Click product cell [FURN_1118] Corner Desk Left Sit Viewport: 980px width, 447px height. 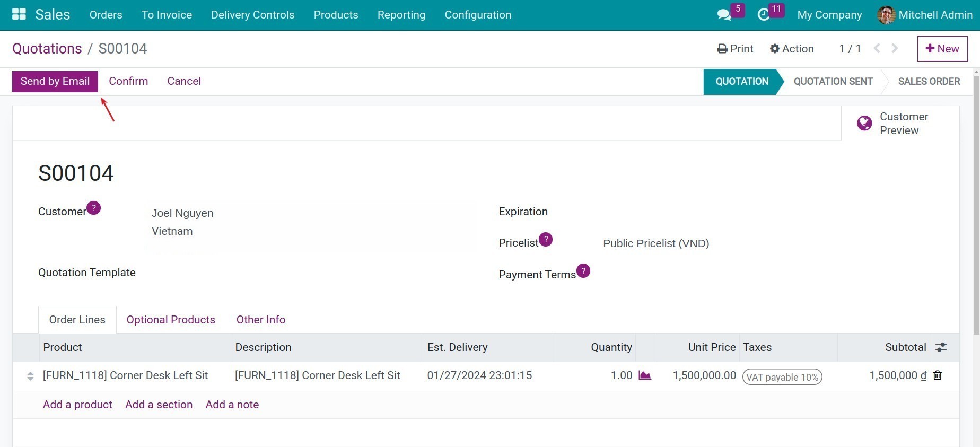coord(125,375)
